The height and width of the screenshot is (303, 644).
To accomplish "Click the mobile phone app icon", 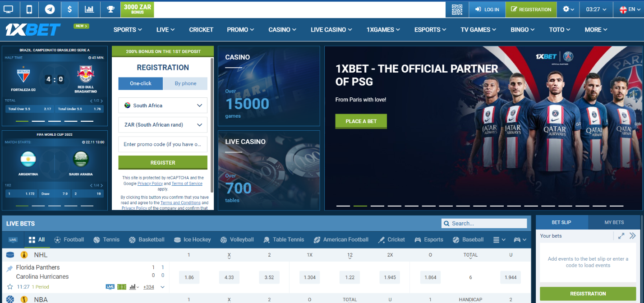I will pos(29,9).
